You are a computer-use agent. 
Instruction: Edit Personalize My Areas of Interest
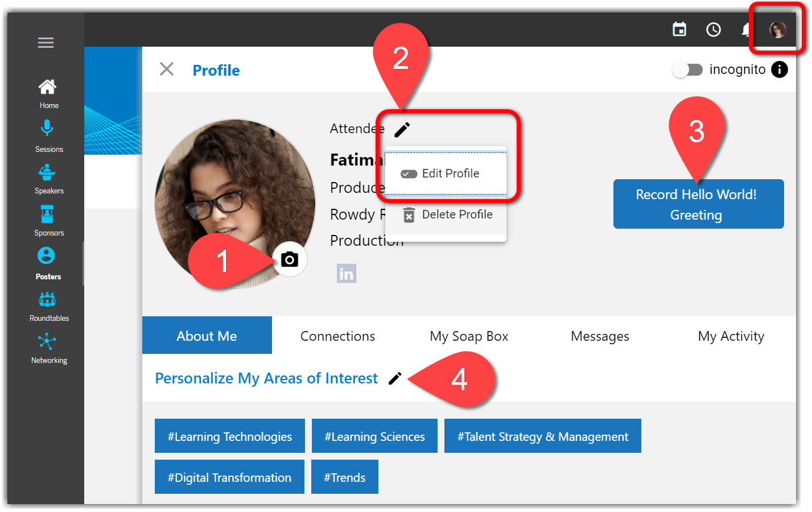(x=395, y=378)
